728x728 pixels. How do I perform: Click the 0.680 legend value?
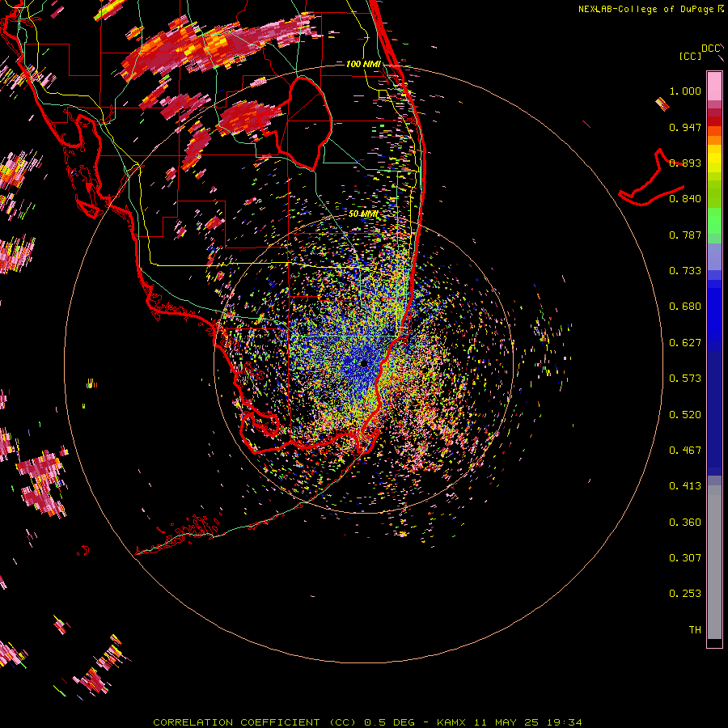[x=685, y=307]
